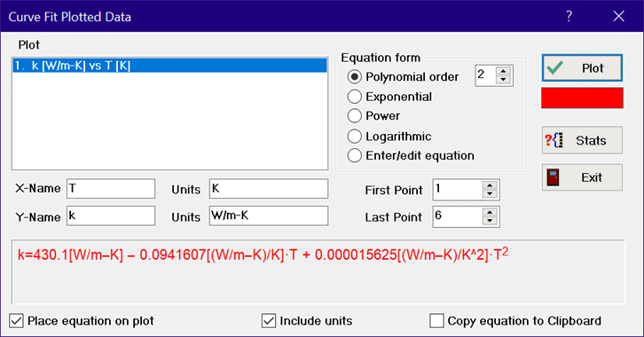Increment First Point spinner up
Viewport: 644px width, 337px height.
tap(490, 185)
